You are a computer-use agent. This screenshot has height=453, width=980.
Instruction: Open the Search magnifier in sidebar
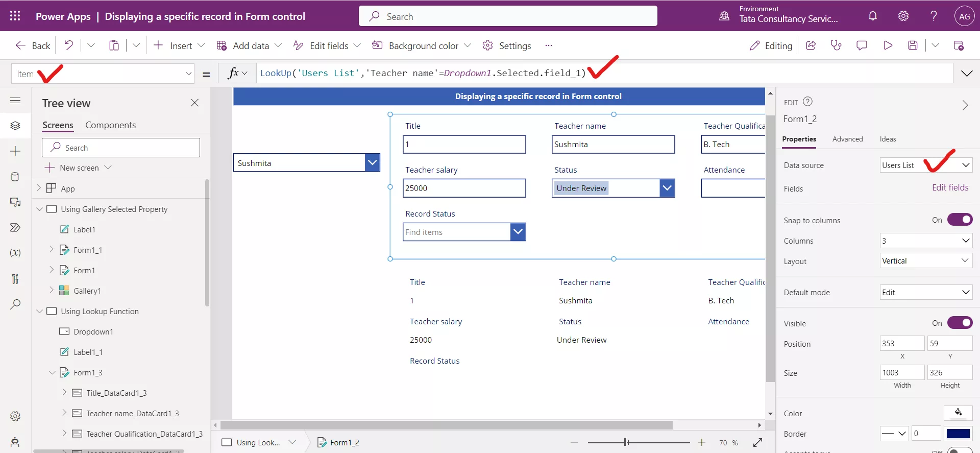(x=15, y=304)
